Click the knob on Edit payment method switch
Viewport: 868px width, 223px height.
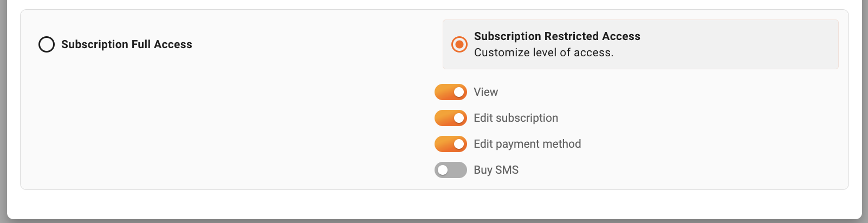[459, 144]
